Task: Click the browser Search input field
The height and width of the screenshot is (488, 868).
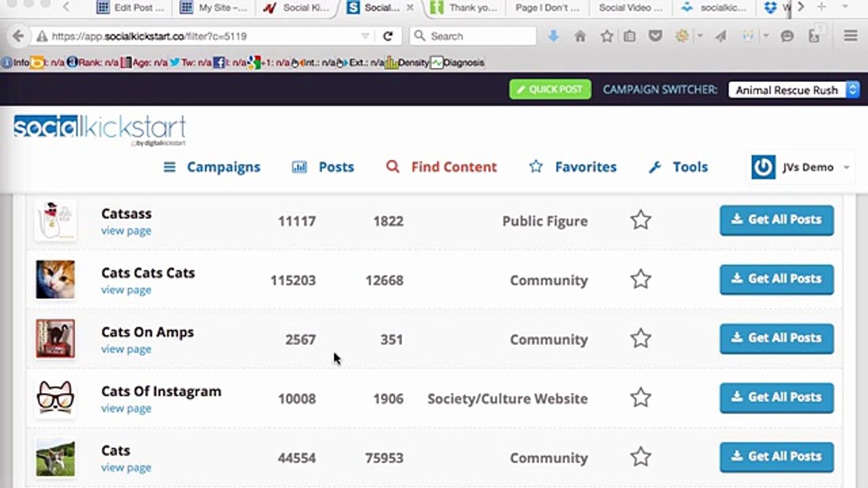Action: (473, 36)
